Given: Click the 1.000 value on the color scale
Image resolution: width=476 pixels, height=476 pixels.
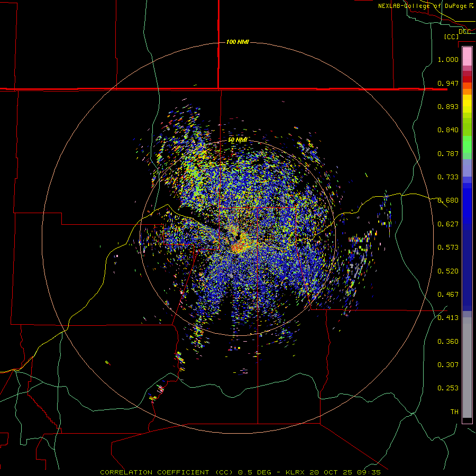Looking at the screenshot, I should click(x=448, y=59).
